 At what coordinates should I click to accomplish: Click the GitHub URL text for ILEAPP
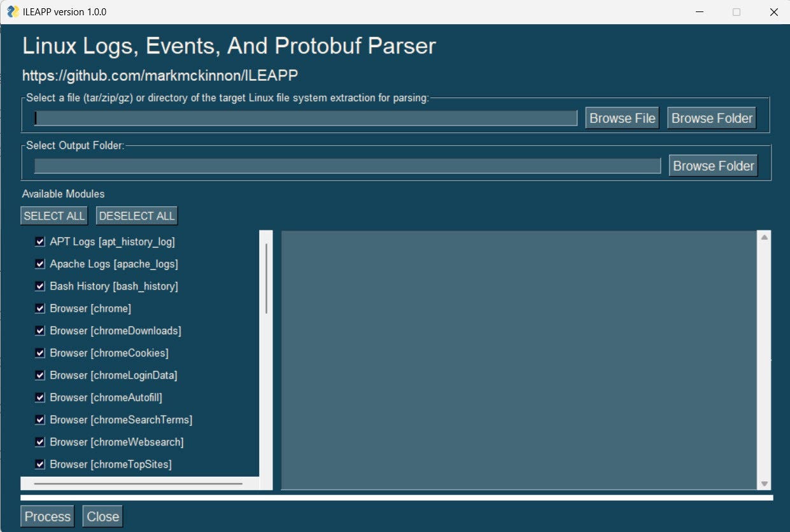pyautogui.click(x=160, y=76)
